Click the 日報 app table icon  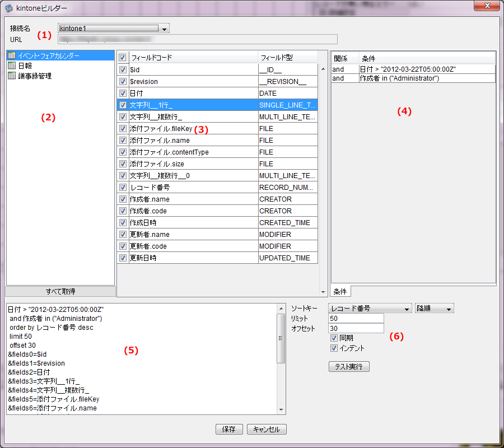(12, 66)
